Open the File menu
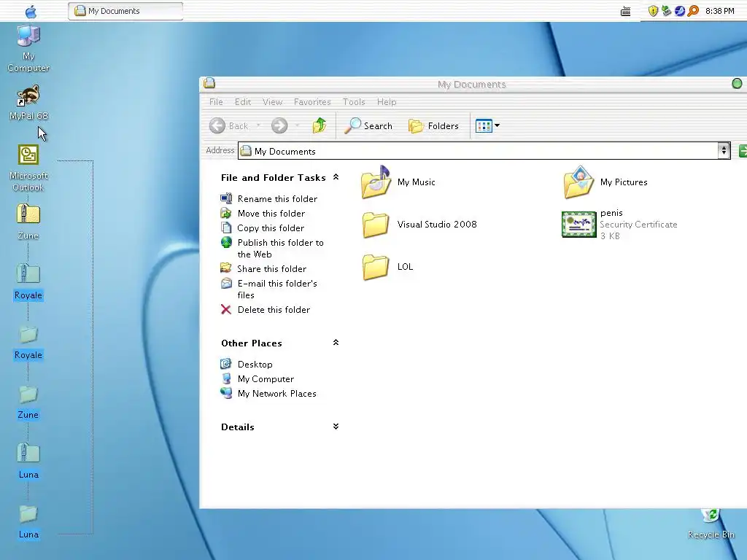The image size is (747, 560). (216, 102)
